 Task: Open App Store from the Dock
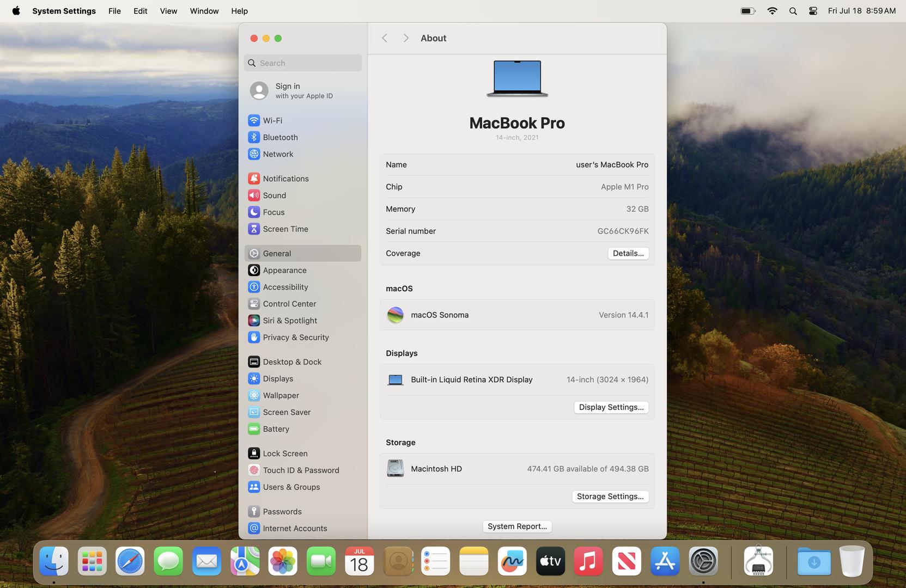[665, 561]
